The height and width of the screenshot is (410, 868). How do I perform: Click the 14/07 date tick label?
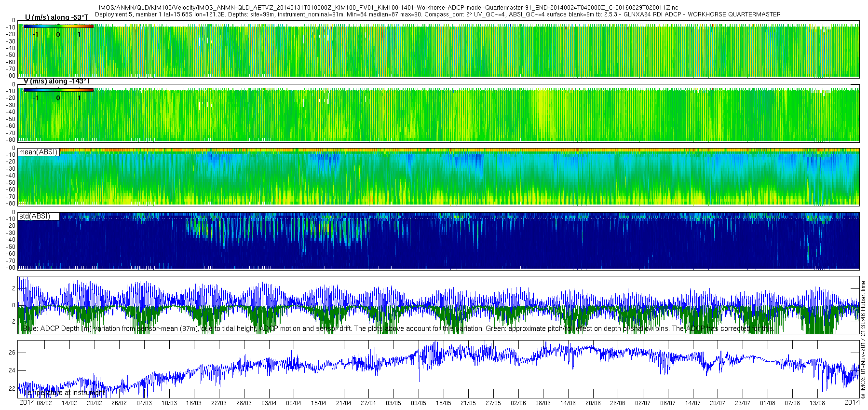692,403
